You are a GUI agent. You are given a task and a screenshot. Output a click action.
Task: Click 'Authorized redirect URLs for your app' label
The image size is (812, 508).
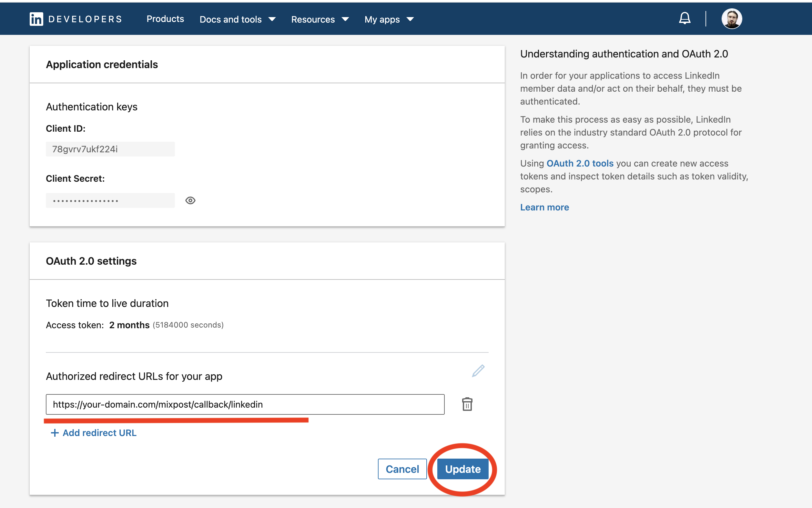134,376
